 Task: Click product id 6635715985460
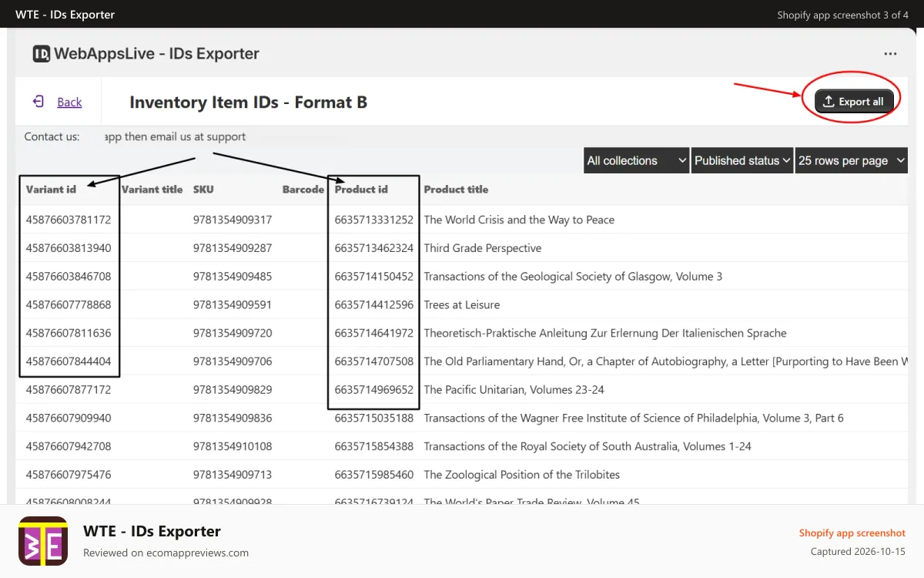click(374, 474)
